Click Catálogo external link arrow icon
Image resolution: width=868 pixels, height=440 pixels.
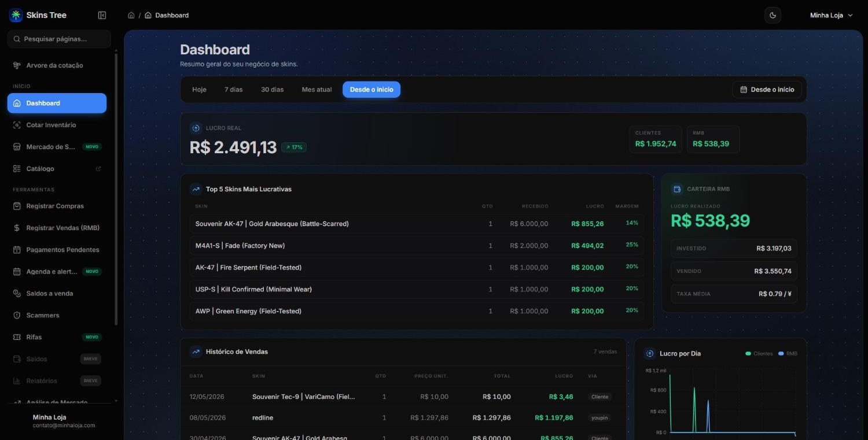(x=98, y=169)
